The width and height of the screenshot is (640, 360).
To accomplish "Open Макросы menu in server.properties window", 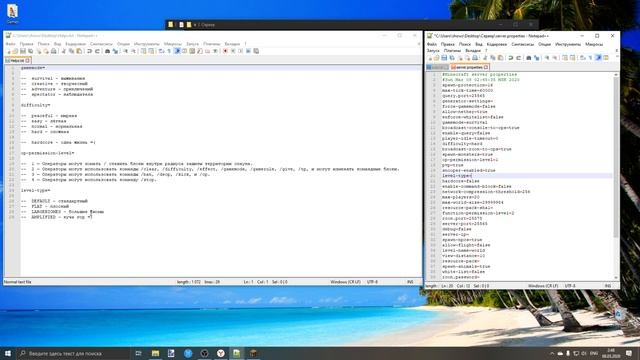I will 594,44.
